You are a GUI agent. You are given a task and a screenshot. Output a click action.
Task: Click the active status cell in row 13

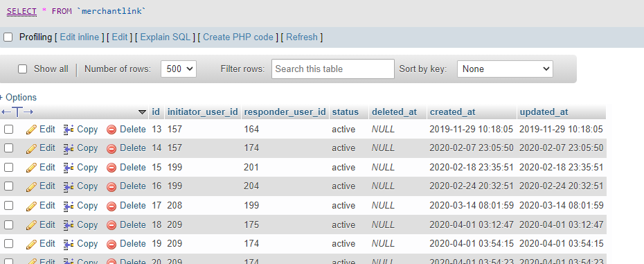pyautogui.click(x=343, y=130)
